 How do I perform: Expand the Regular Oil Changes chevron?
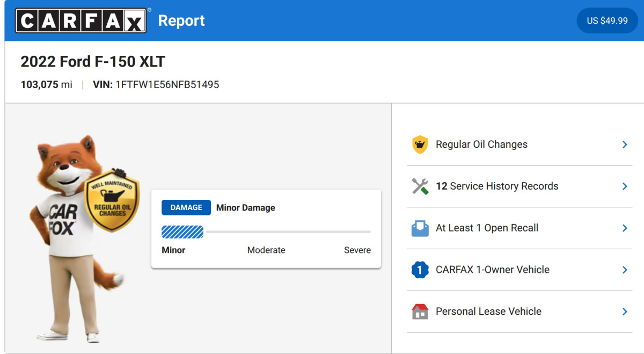[625, 145]
